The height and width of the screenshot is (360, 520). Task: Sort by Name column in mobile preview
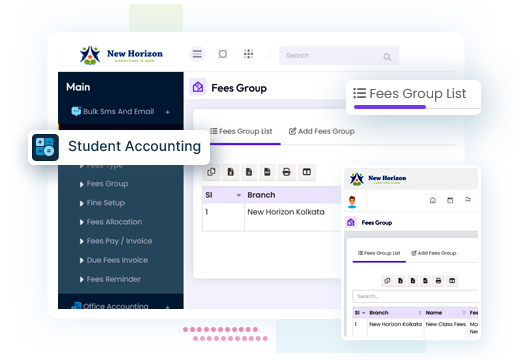tap(464, 313)
